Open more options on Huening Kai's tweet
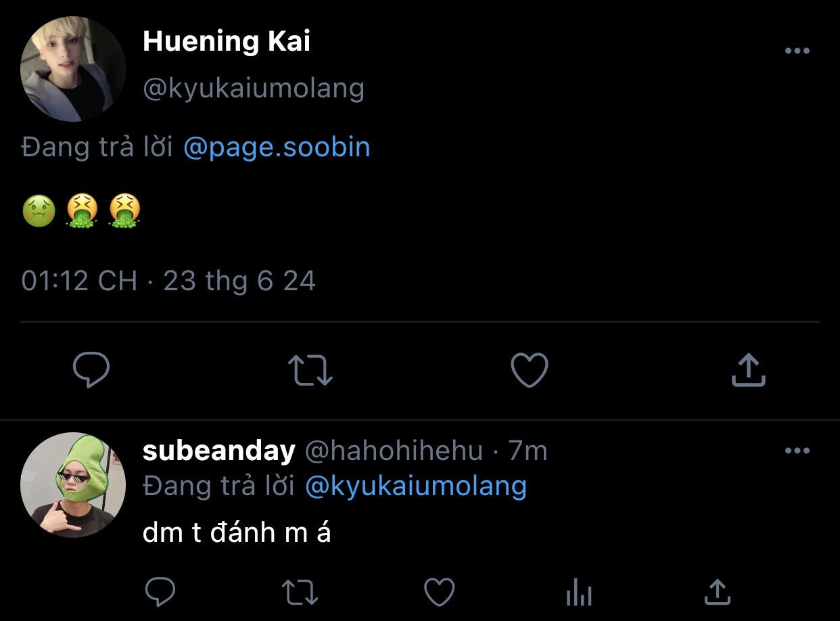This screenshot has width=840, height=621. [x=797, y=51]
